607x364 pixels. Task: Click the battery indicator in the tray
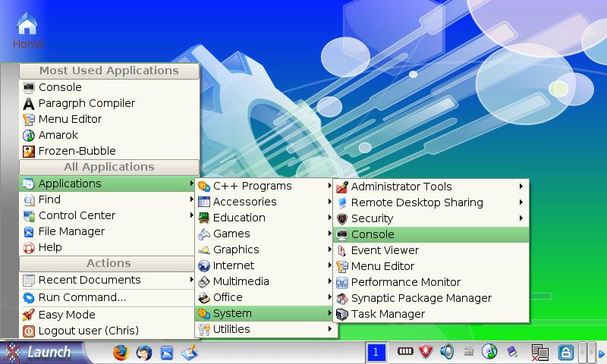[x=405, y=351]
